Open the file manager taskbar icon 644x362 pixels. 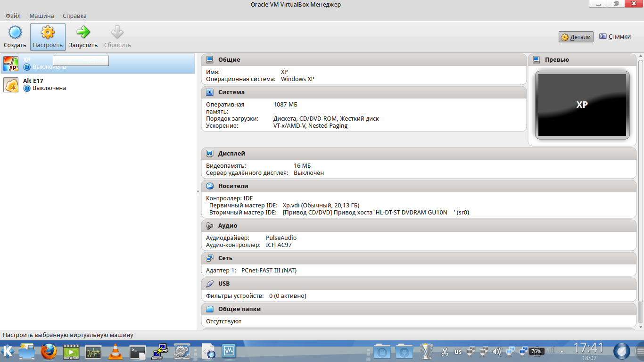tap(27, 352)
